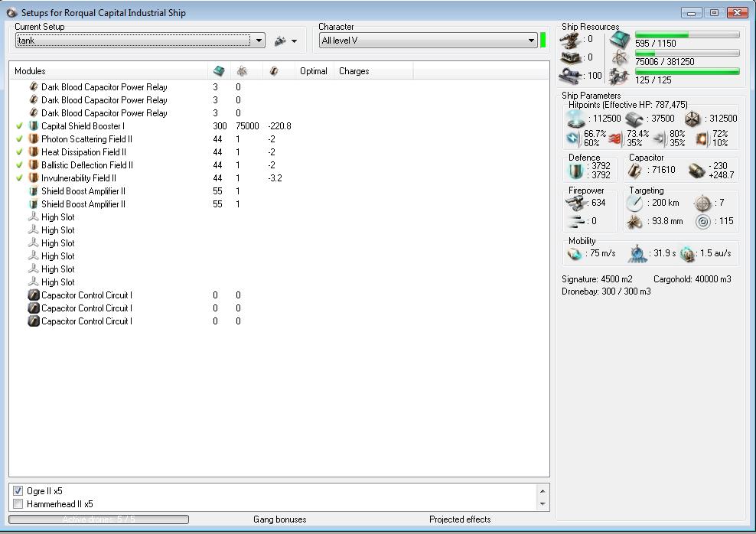Uncheck the Ogre II x5 drones
Image resolution: width=756 pixels, height=534 pixels.
[18, 491]
